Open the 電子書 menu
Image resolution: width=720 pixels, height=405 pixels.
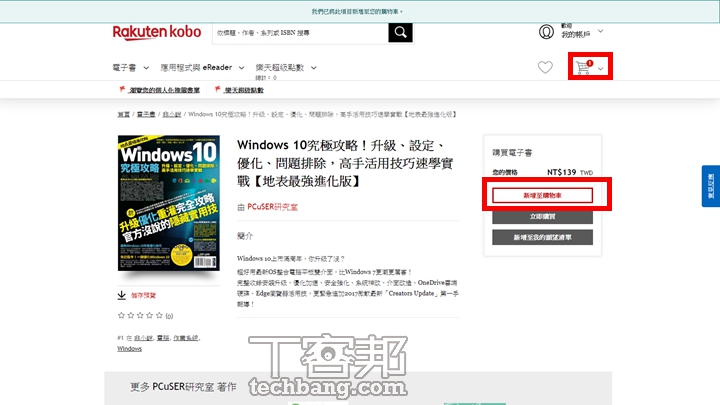(124, 68)
